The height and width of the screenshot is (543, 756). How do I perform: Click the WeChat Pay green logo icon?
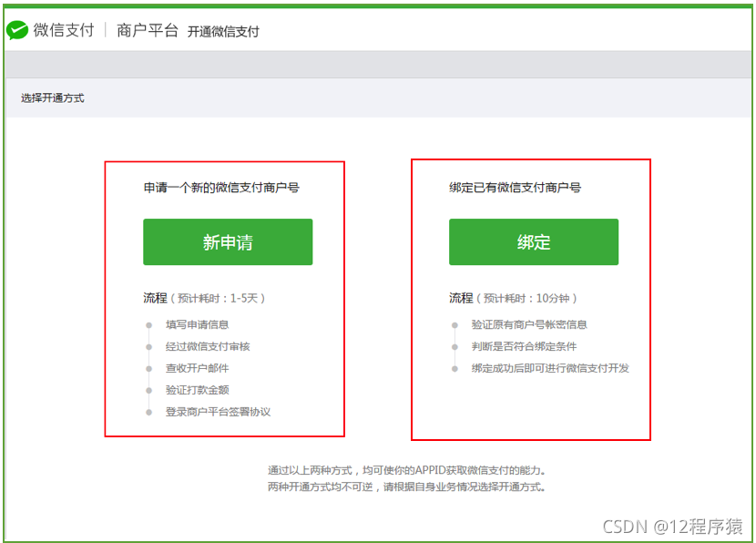17,30
